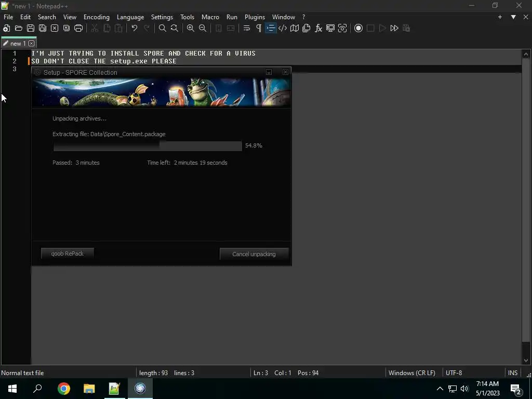Click the 'Ln : 3' status entry

(x=261, y=373)
